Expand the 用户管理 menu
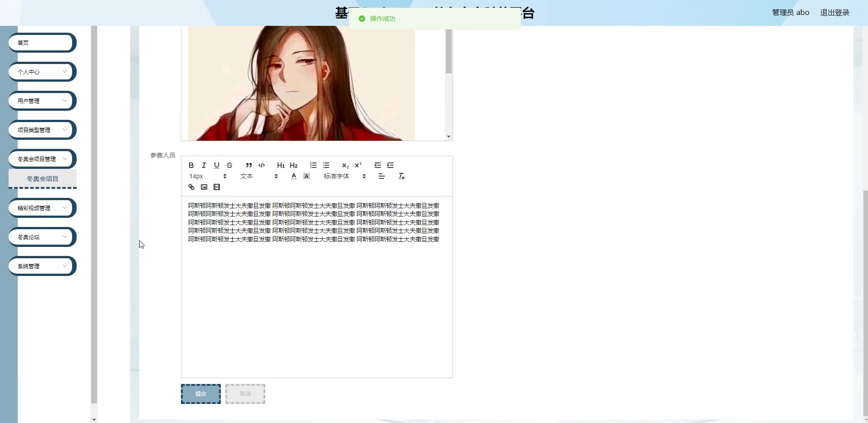 pos(42,101)
